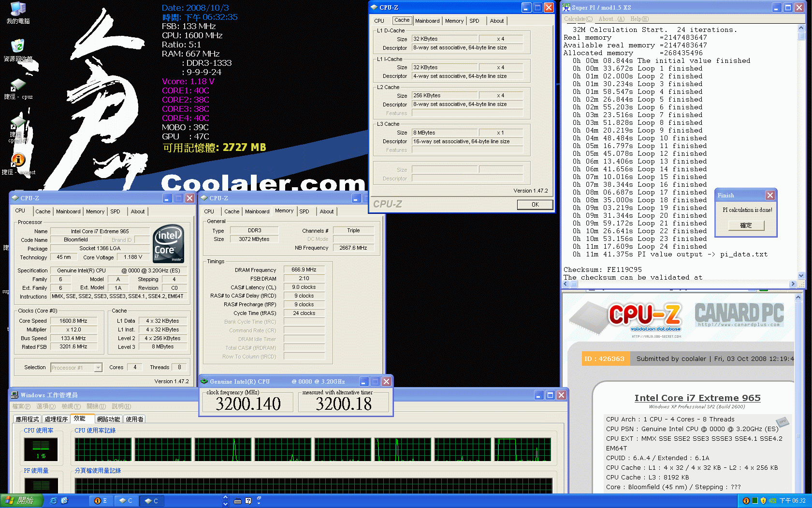
Task: Open the Windows Start button
Action: coord(21,501)
